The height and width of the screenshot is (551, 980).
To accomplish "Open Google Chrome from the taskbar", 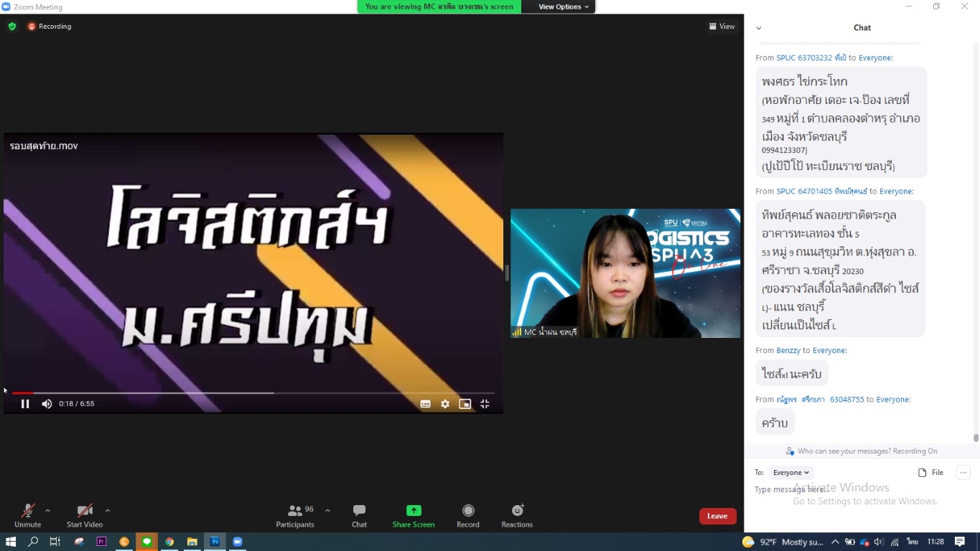I will 169,542.
